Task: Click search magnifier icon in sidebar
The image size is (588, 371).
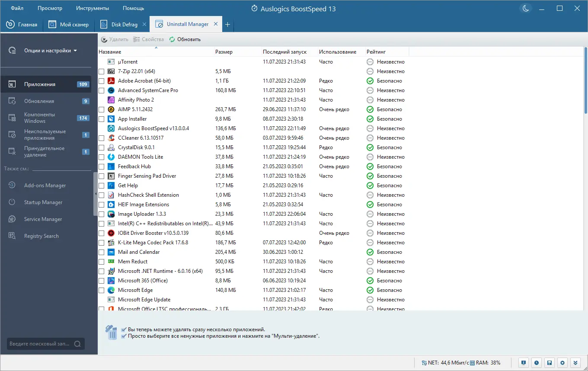Action: coord(77,344)
